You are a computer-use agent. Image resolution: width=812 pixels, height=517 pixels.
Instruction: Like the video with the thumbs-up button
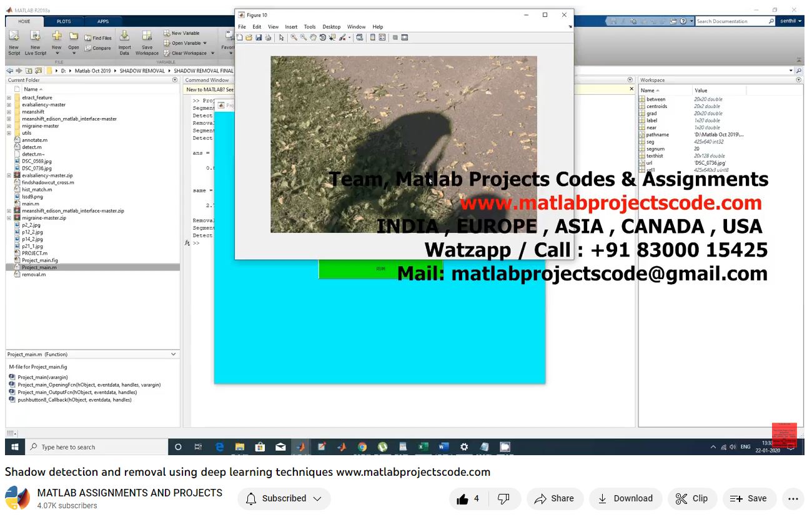click(x=463, y=498)
